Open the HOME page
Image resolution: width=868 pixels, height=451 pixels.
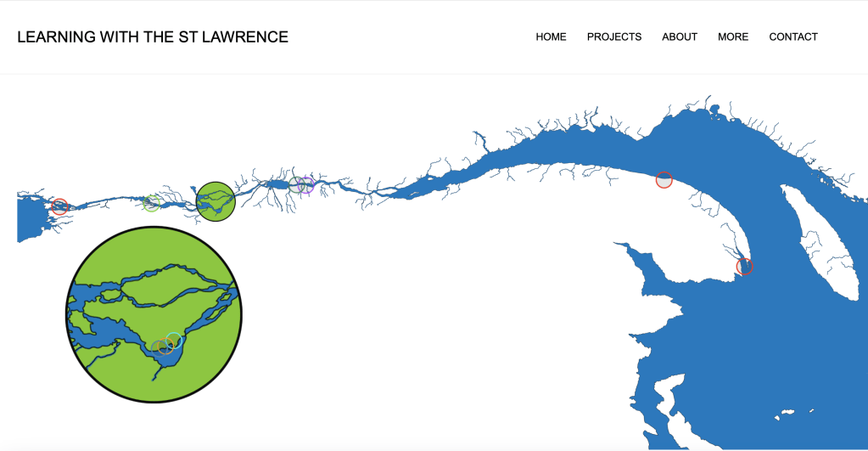click(x=551, y=37)
